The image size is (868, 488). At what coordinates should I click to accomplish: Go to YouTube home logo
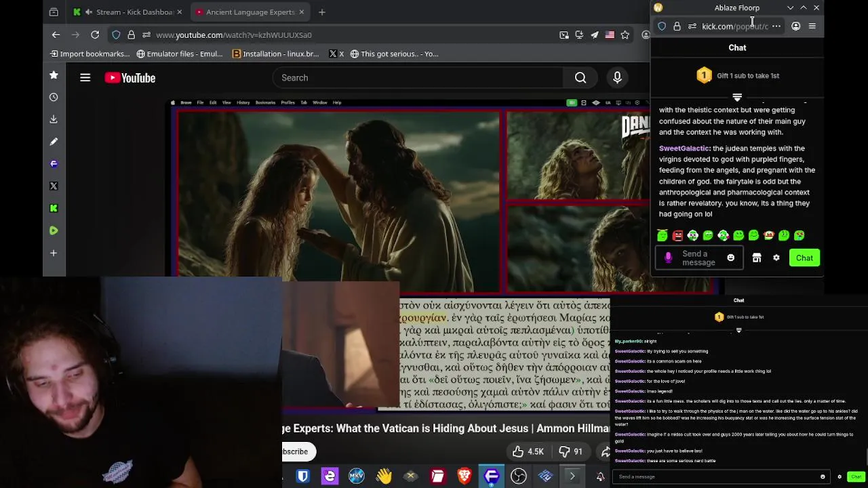(x=130, y=78)
